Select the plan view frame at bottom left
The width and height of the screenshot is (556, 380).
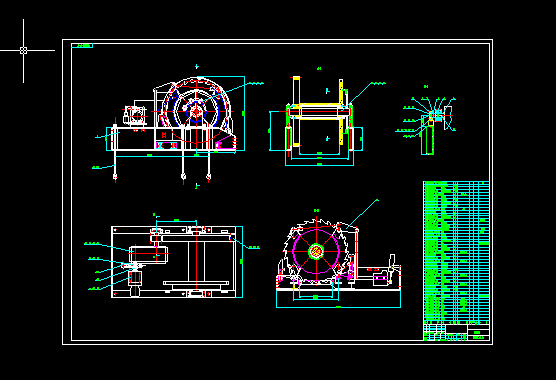click(174, 262)
